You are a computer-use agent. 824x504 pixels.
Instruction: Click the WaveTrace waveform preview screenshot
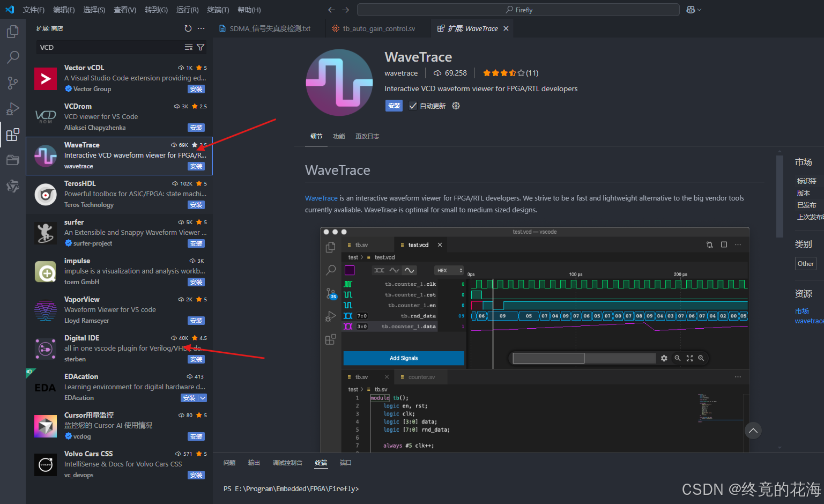(535, 340)
